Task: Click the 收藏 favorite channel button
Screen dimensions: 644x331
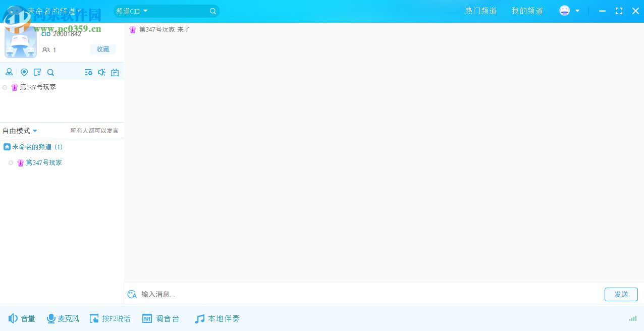Action: click(102, 49)
